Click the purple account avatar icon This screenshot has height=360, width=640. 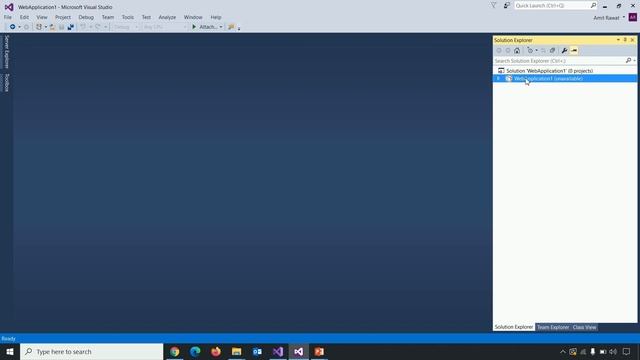coord(633,18)
